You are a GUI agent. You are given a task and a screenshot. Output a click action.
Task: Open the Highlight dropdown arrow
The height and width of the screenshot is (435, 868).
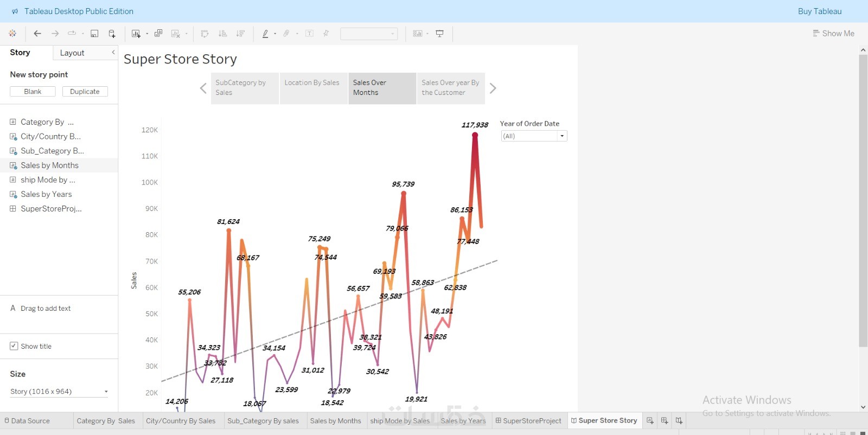(275, 34)
